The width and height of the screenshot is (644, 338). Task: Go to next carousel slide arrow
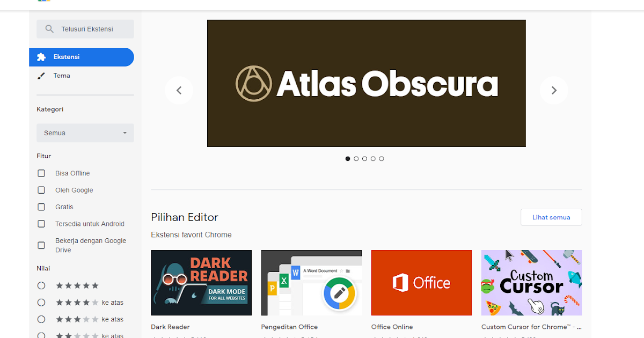pyautogui.click(x=554, y=90)
